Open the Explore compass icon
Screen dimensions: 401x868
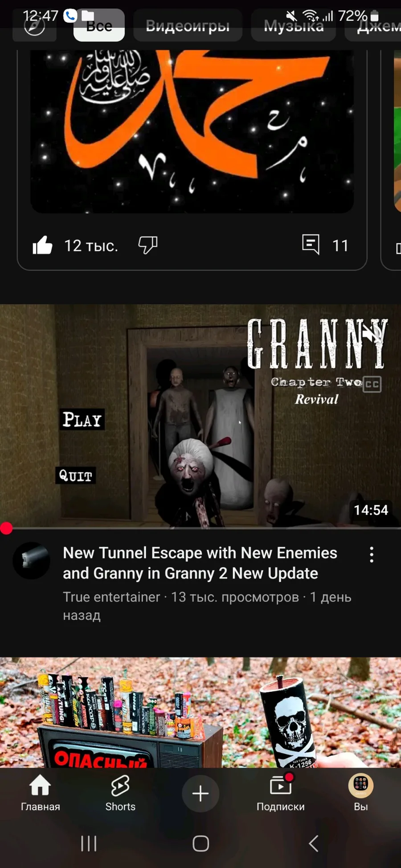click(34, 26)
